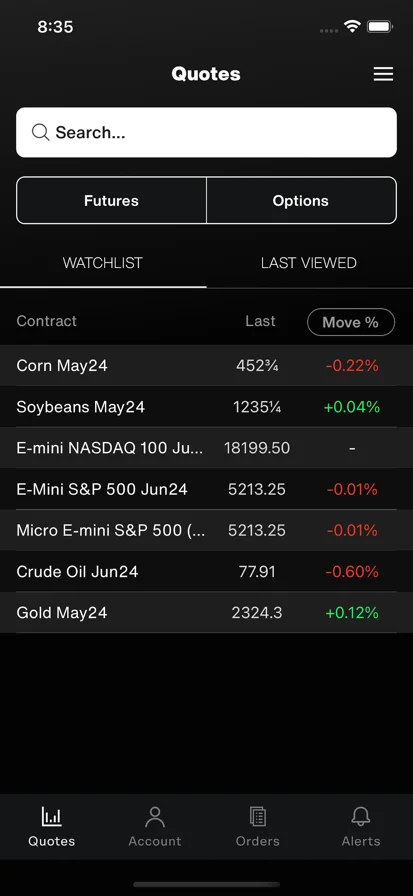Open the Gold May24 contract
413x896 pixels.
[x=206, y=613]
